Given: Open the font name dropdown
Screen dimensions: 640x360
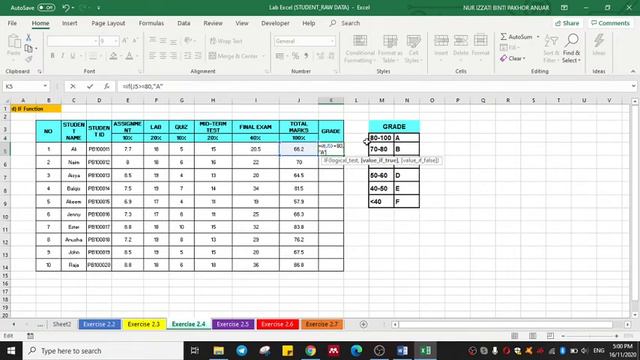Looking at the screenshot, I should [x=96, y=41].
